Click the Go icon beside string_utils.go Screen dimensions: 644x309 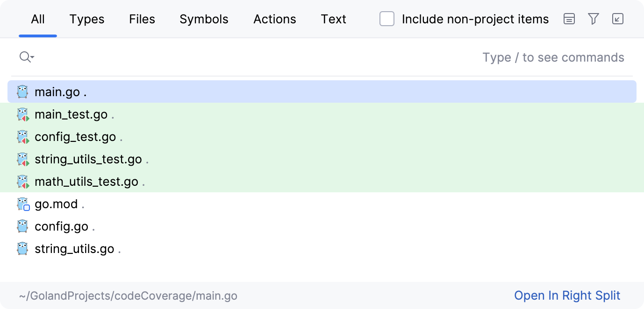[x=22, y=248]
